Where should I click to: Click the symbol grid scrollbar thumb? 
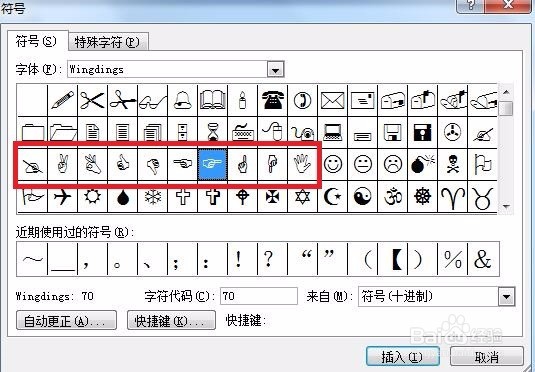click(506, 109)
